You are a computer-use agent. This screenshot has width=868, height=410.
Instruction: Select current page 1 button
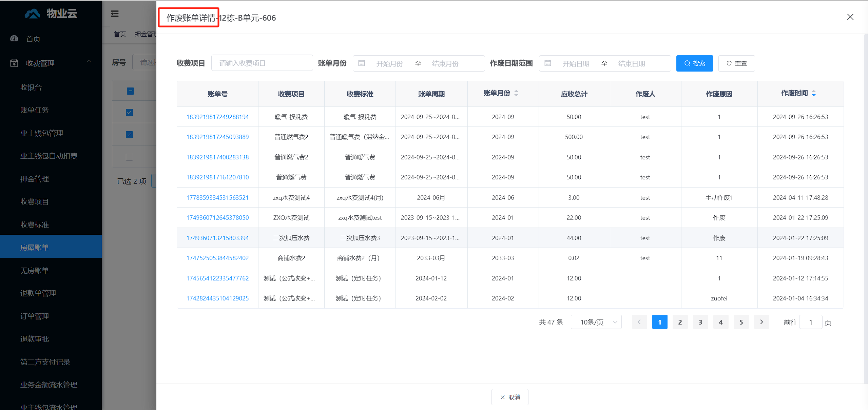coord(660,322)
